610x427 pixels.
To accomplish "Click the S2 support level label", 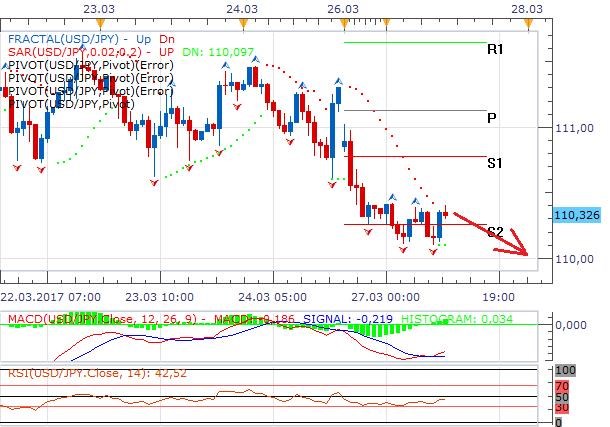I will pyautogui.click(x=495, y=232).
